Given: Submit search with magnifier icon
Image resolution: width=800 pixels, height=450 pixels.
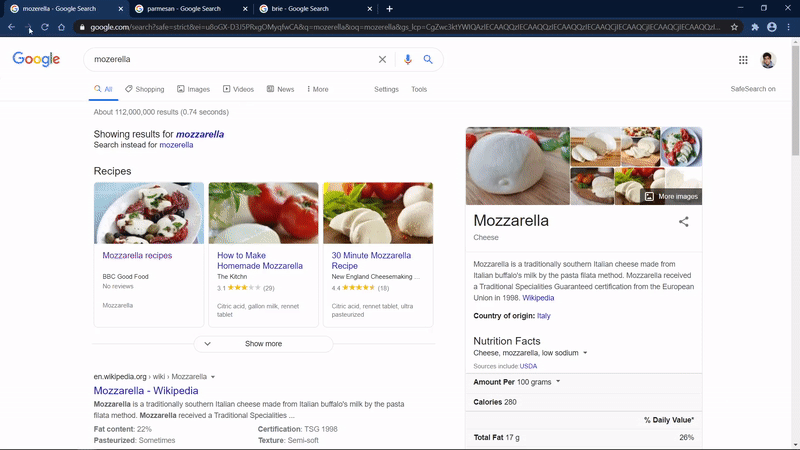Looking at the screenshot, I should coord(428,59).
